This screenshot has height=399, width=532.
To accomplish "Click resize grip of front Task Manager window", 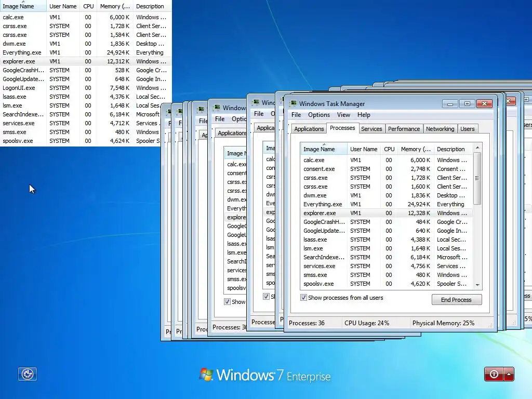I will (490, 325).
